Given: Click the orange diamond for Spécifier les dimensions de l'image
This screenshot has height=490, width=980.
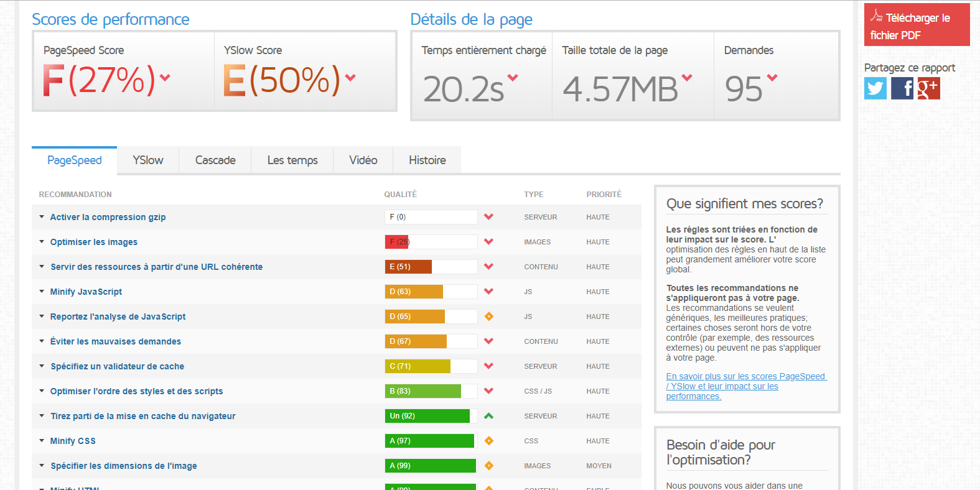Looking at the screenshot, I should click(x=488, y=466).
